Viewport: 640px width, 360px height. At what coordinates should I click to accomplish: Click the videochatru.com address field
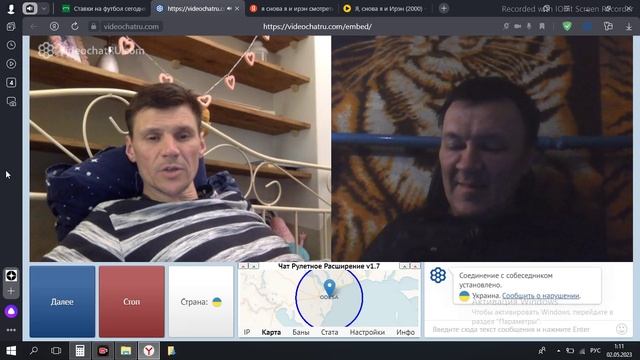coord(131,27)
